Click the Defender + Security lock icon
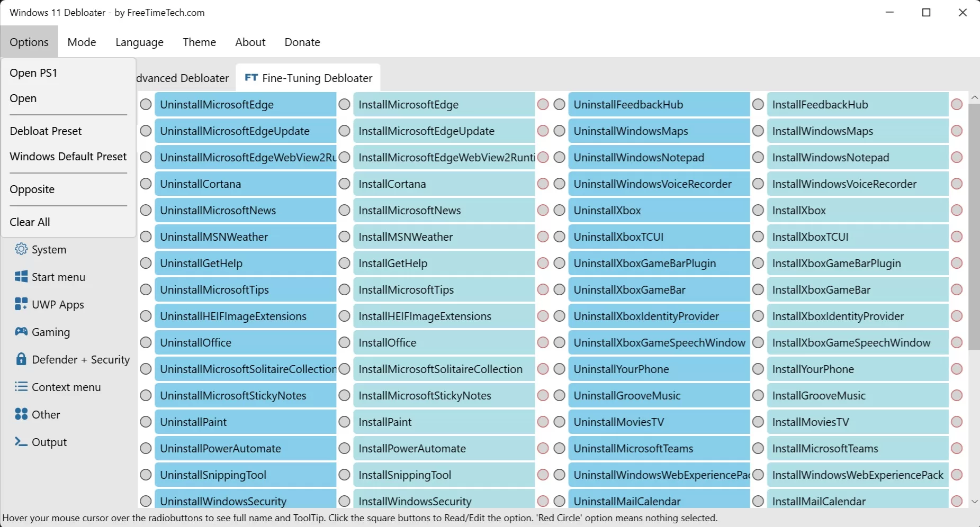 pyautogui.click(x=21, y=359)
